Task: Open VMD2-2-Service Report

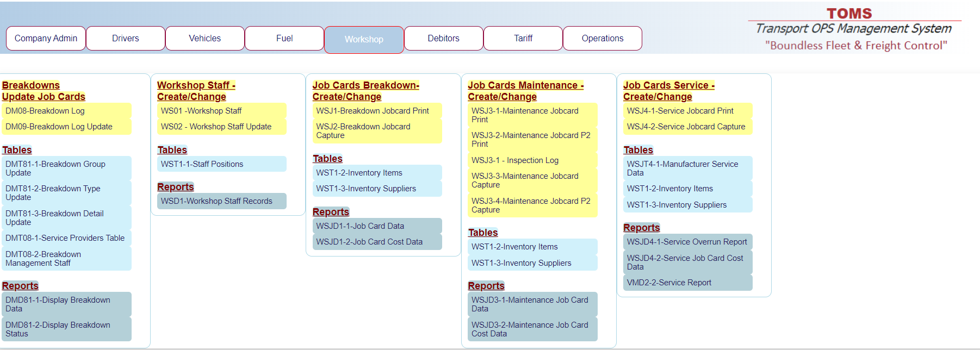Action: [x=669, y=283]
